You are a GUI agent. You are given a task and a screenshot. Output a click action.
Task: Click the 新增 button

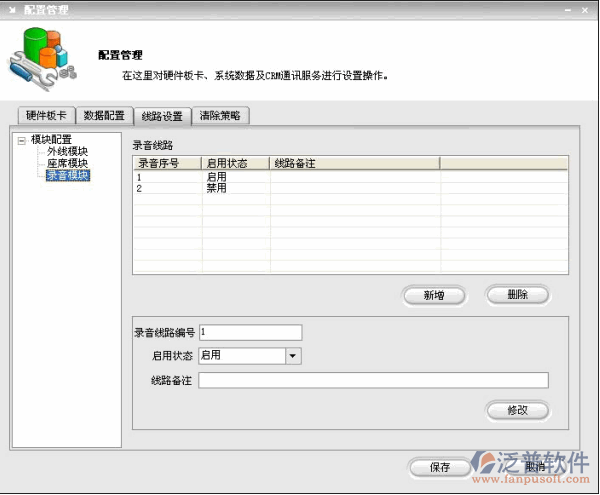pyautogui.click(x=433, y=295)
